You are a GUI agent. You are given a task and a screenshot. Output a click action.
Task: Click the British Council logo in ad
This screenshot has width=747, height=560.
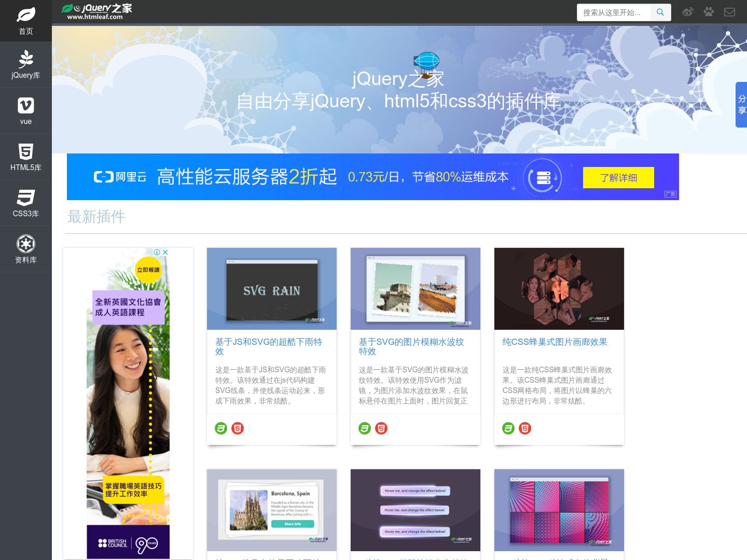tap(113, 543)
